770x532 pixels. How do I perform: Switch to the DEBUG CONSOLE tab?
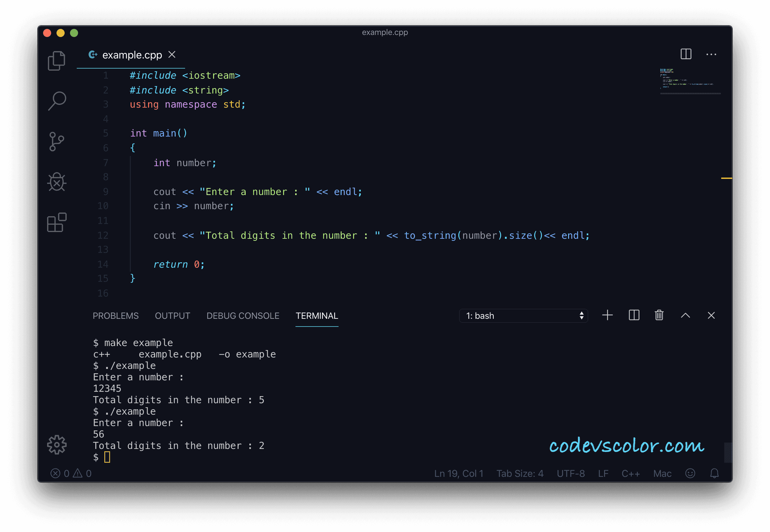tap(243, 316)
